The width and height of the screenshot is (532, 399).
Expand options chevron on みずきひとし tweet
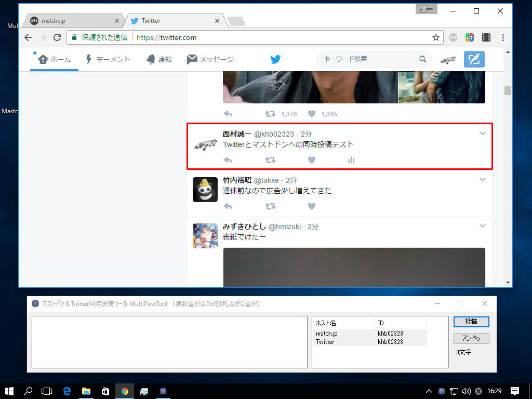(x=483, y=225)
